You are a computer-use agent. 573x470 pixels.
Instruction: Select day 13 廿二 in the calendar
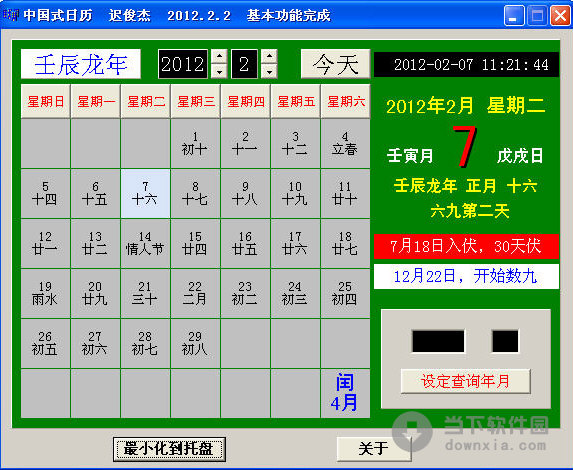click(95, 244)
